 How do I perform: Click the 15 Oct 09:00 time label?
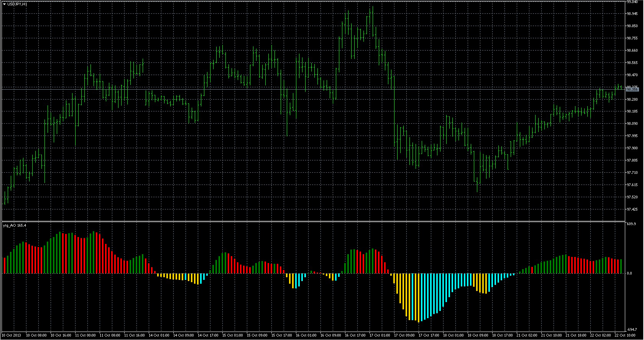click(x=257, y=335)
